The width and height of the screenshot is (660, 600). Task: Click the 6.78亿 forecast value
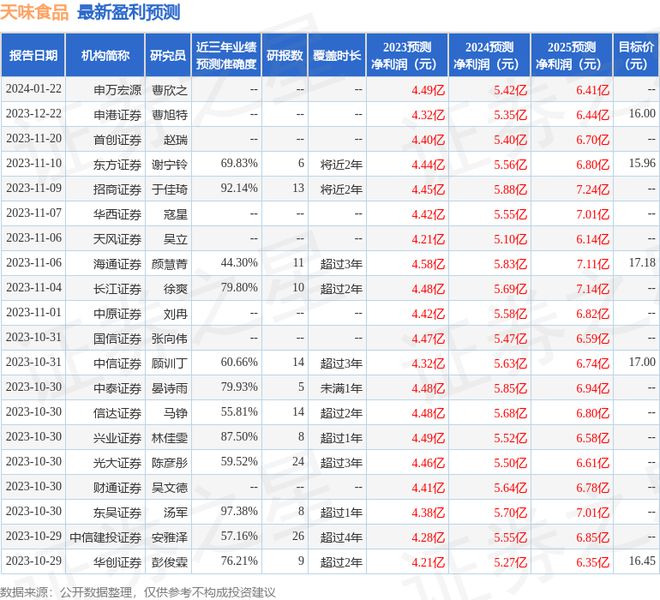593,488
